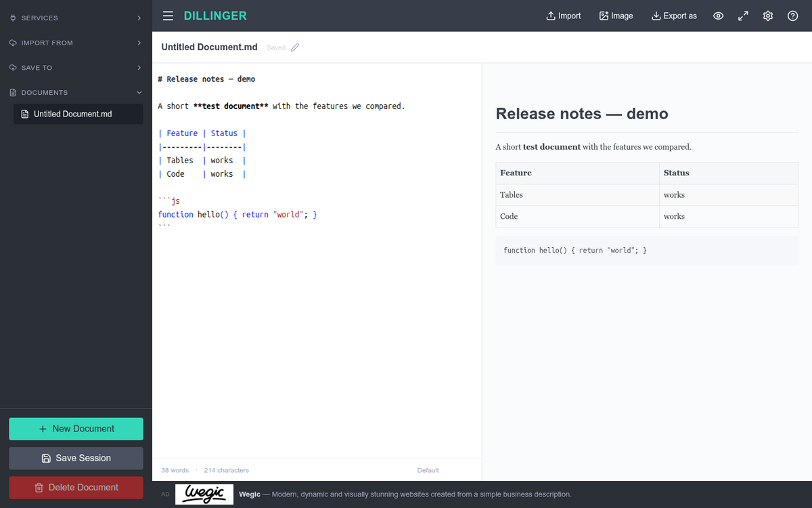Click the cloud icon beside Import From
Screen dimensions: 812x508
point(13,43)
